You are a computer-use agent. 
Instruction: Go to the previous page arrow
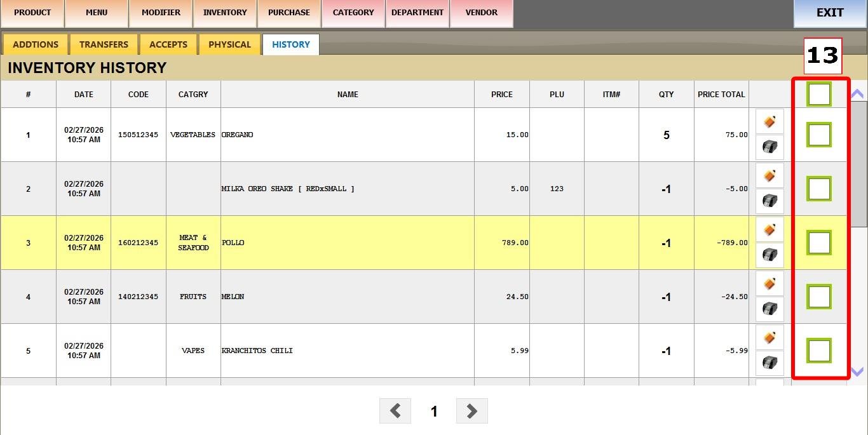pos(395,411)
